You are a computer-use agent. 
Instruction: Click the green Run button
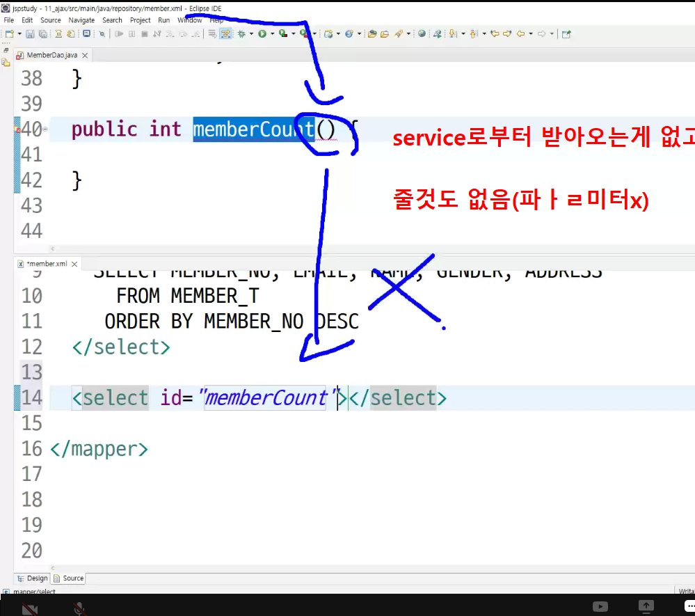click(x=262, y=33)
